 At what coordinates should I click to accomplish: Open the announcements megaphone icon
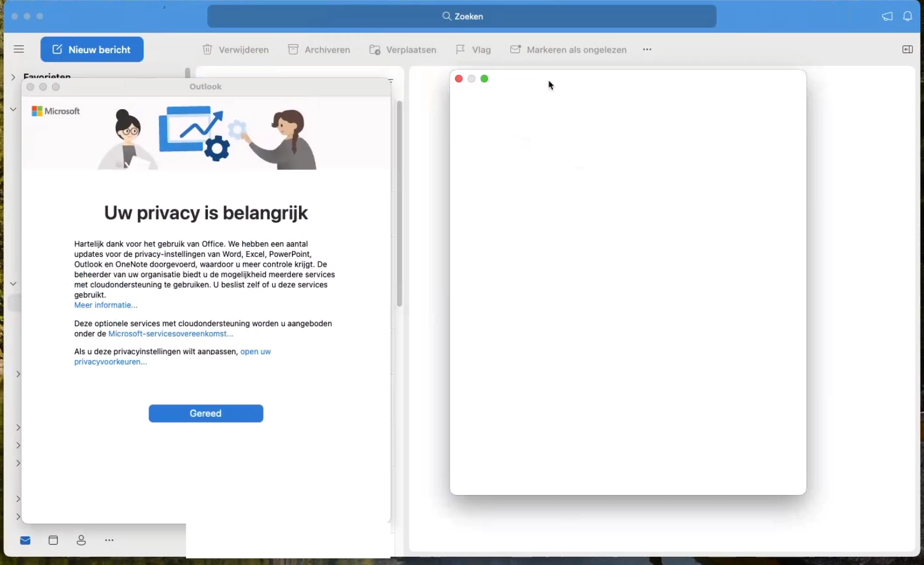[x=887, y=16]
